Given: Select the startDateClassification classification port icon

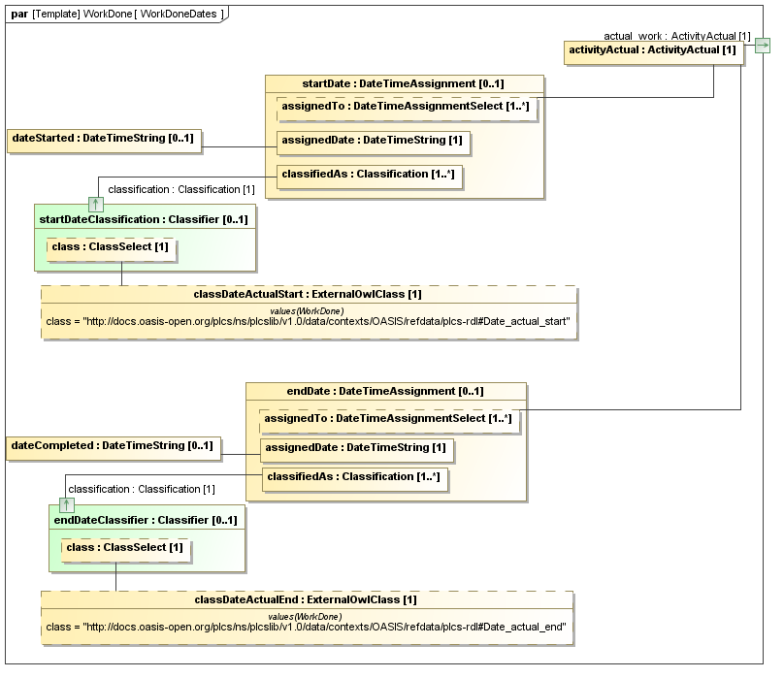Looking at the screenshot, I should point(95,204).
